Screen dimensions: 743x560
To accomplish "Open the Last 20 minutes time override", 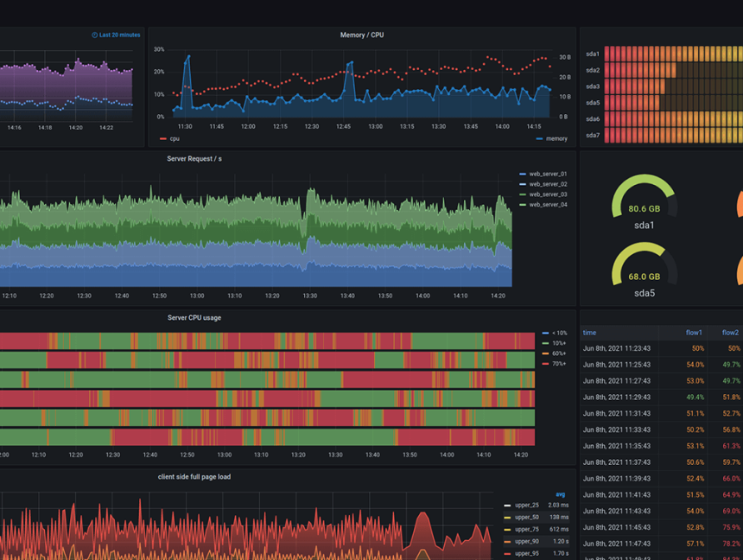I will point(116,35).
